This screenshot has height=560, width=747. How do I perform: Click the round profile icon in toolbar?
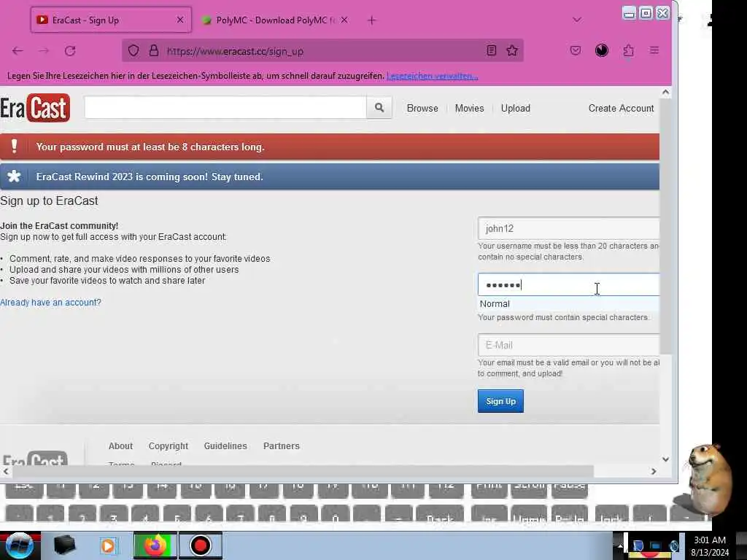pos(602,50)
